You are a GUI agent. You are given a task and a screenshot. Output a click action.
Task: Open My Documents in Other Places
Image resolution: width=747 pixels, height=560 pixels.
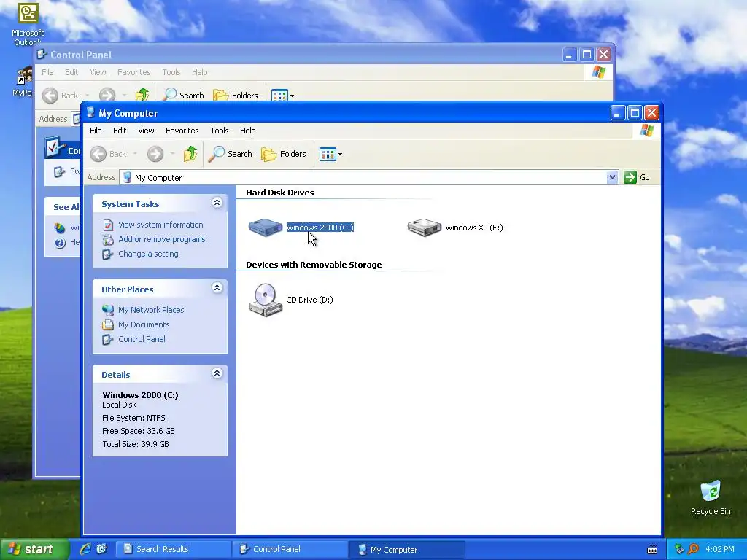144,324
